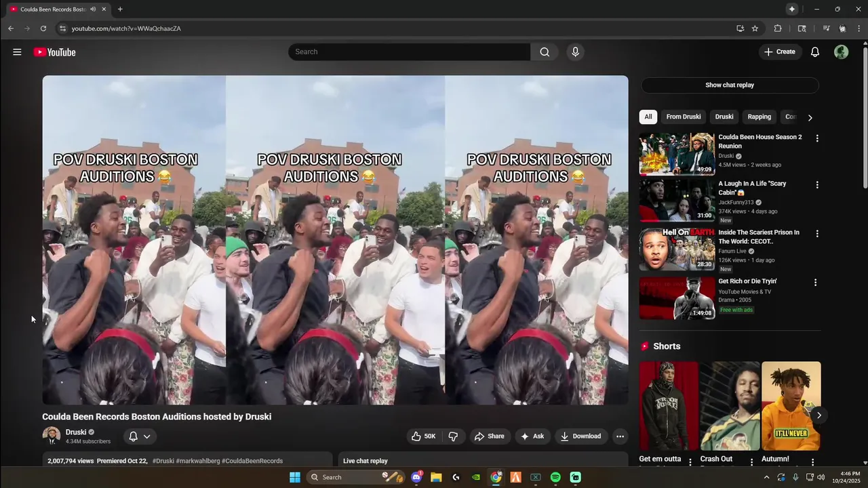Image resolution: width=868 pixels, height=488 pixels.
Task: Select the All filter chip
Action: pos(648,117)
